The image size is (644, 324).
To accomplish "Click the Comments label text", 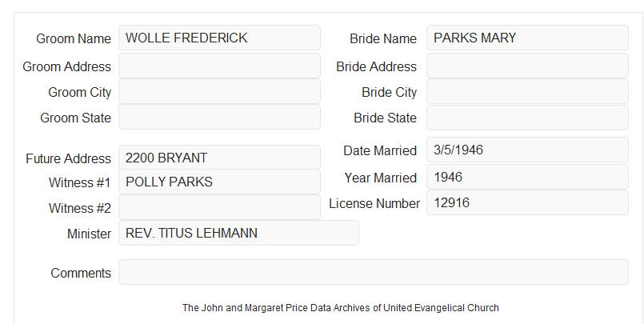I will [x=81, y=273].
